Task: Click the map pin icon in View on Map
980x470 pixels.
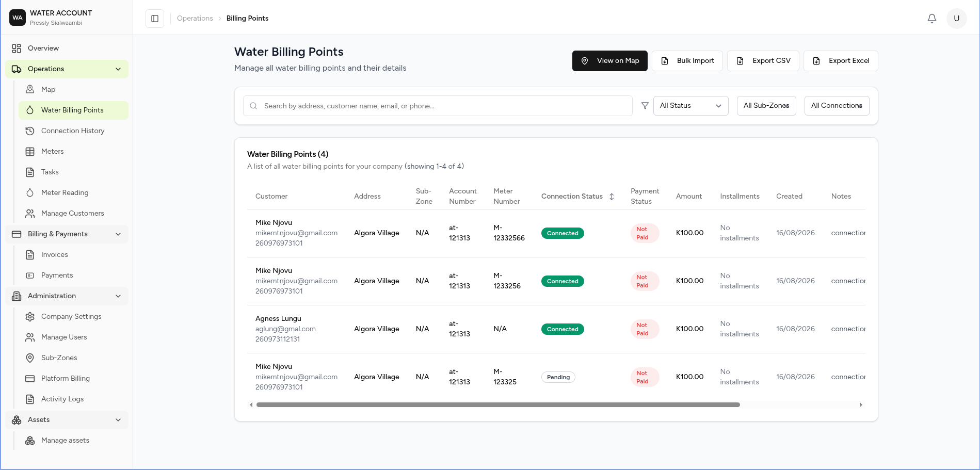Action: [585, 61]
